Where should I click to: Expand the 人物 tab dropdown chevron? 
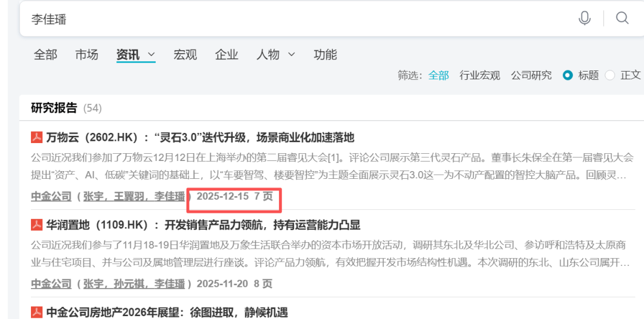click(x=291, y=55)
